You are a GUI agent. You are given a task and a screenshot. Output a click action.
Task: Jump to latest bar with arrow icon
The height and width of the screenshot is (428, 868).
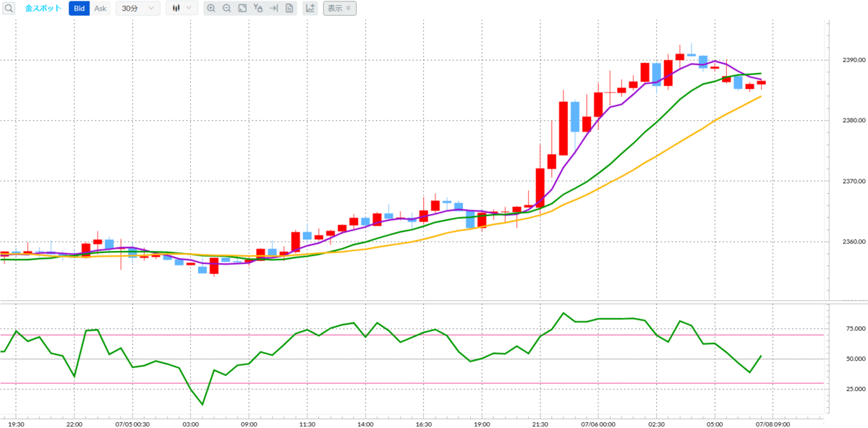tap(273, 9)
